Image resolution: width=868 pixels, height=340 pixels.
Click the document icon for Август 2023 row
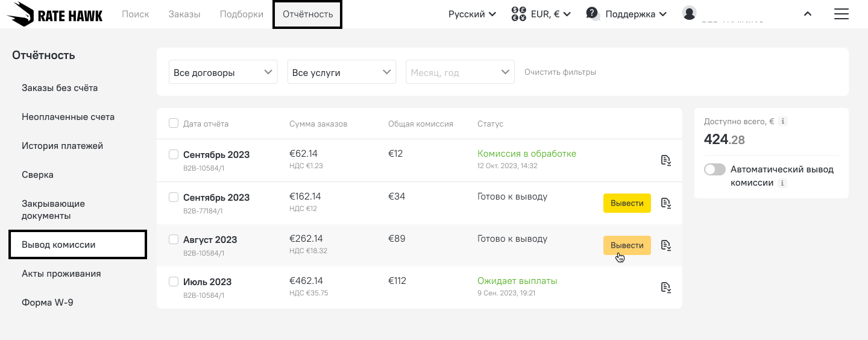pyautogui.click(x=665, y=245)
